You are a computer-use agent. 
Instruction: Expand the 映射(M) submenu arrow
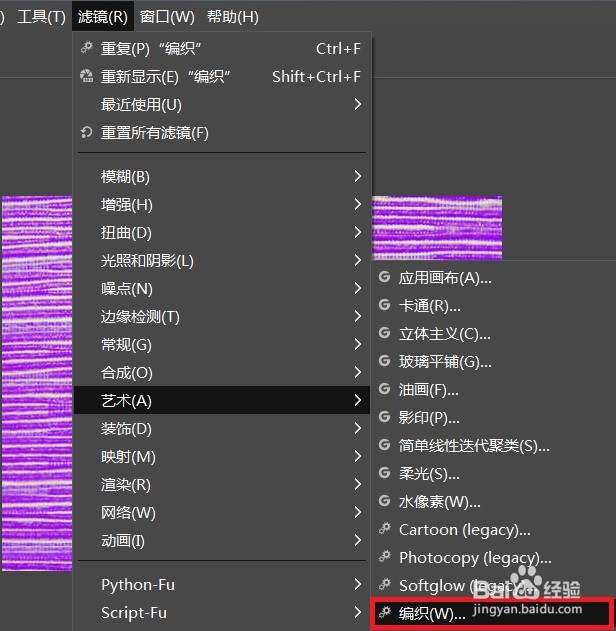pyautogui.click(x=358, y=456)
